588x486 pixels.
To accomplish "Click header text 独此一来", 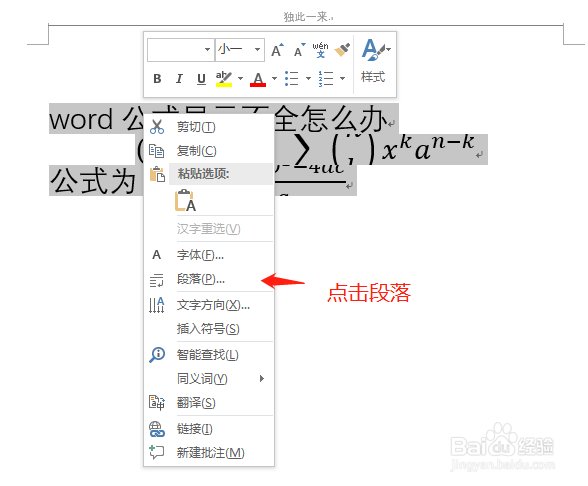I will [x=305, y=17].
